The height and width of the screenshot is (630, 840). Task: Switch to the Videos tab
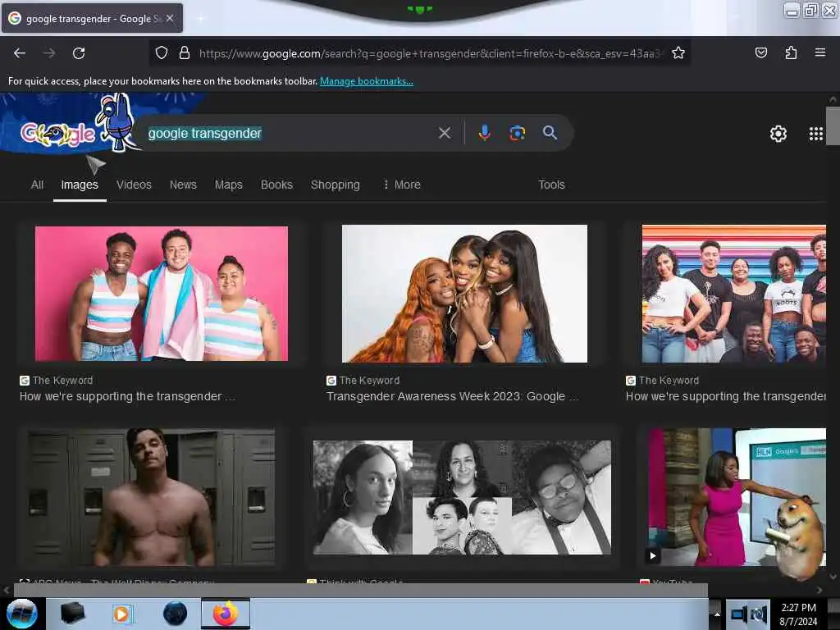(134, 185)
